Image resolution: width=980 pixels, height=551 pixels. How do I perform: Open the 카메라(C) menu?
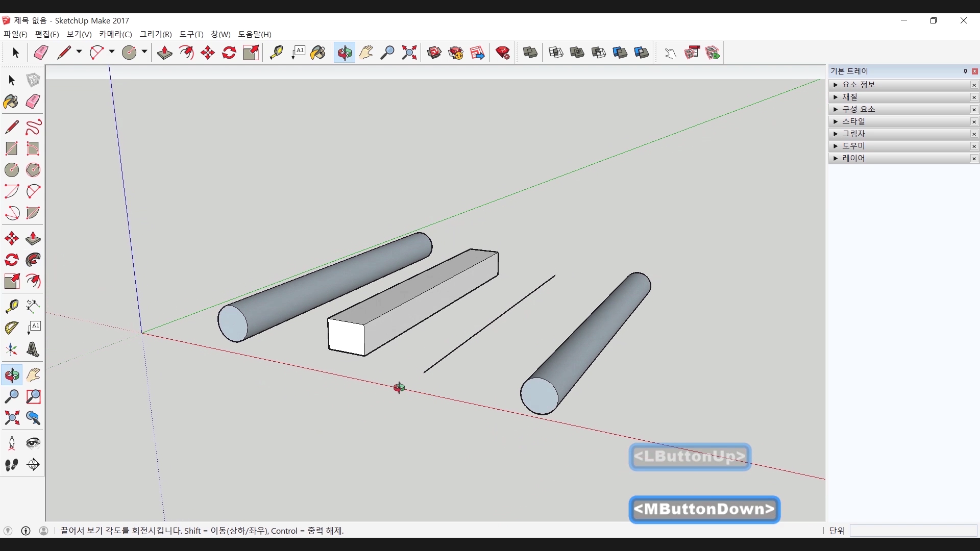[115, 34]
